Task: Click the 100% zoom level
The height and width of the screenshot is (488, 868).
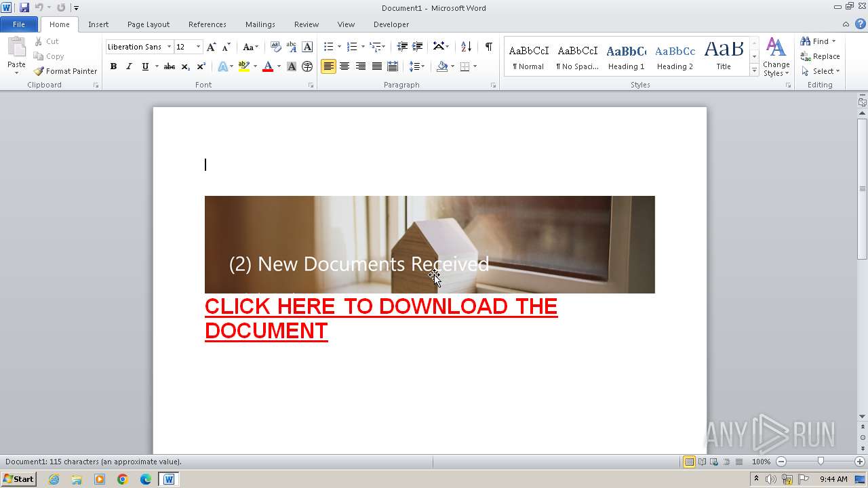Action: click(x=761, y=462)
